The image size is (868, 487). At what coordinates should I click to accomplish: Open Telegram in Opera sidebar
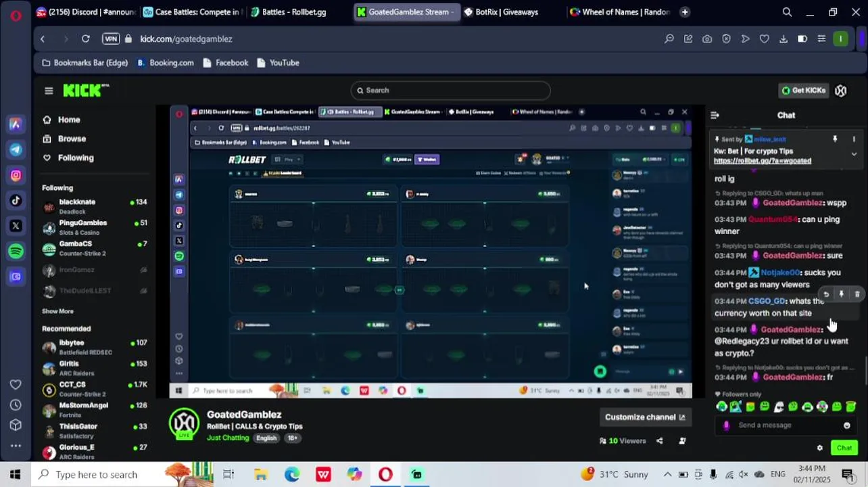pyautogui.click(x=16, y=149)
